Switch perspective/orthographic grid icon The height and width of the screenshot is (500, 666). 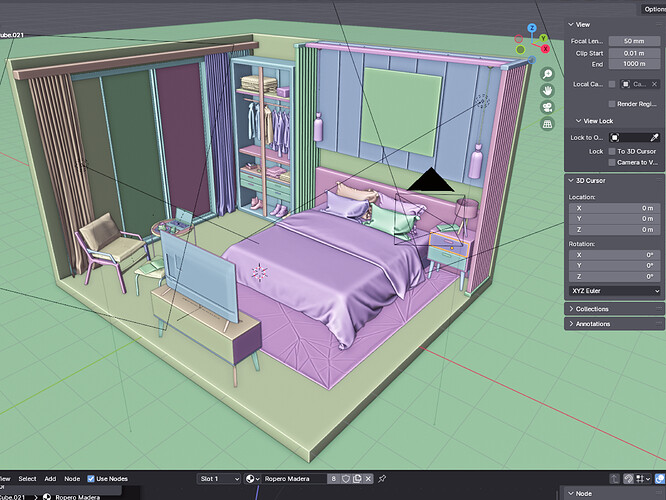click(x=547, y=124)
